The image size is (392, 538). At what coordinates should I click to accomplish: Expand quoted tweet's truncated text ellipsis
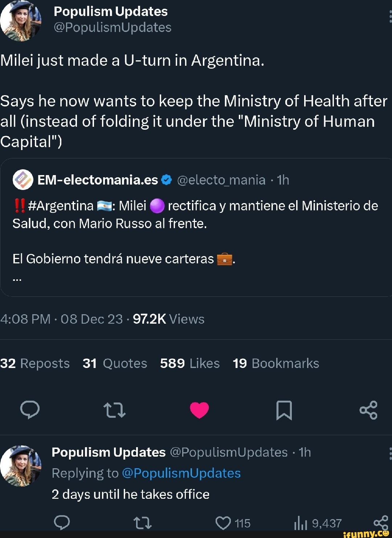point(17,279)
